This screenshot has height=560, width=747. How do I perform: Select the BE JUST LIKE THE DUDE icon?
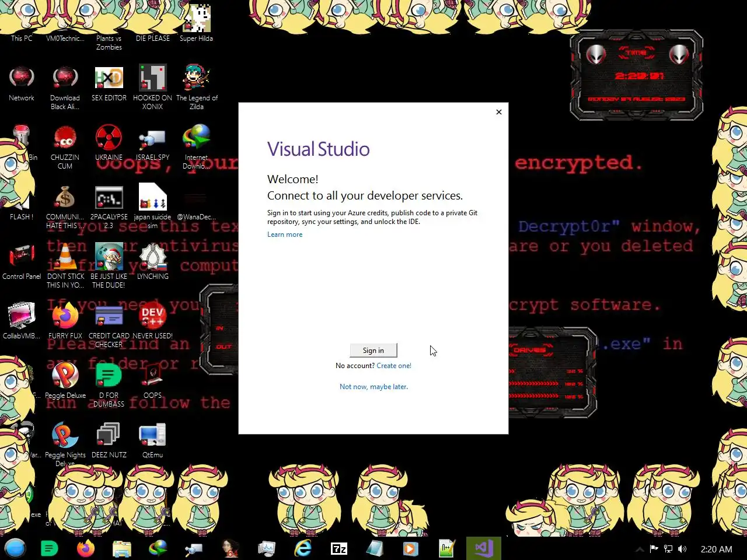109,266
